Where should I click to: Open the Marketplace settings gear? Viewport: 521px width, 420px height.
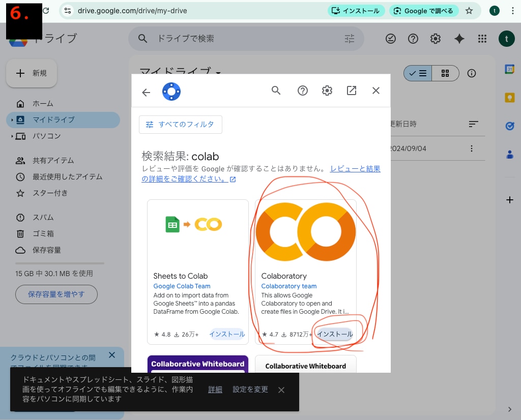pyautogui.click(x=327, y=90)
